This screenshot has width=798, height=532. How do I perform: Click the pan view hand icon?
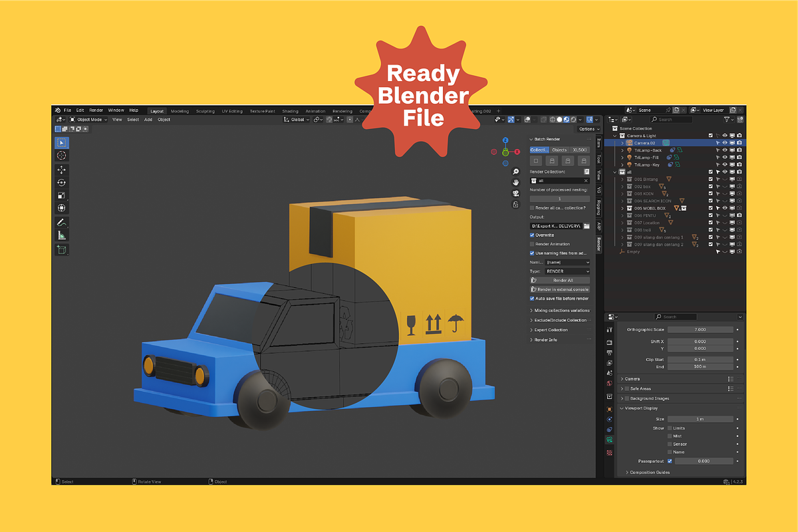pos(515,182)
